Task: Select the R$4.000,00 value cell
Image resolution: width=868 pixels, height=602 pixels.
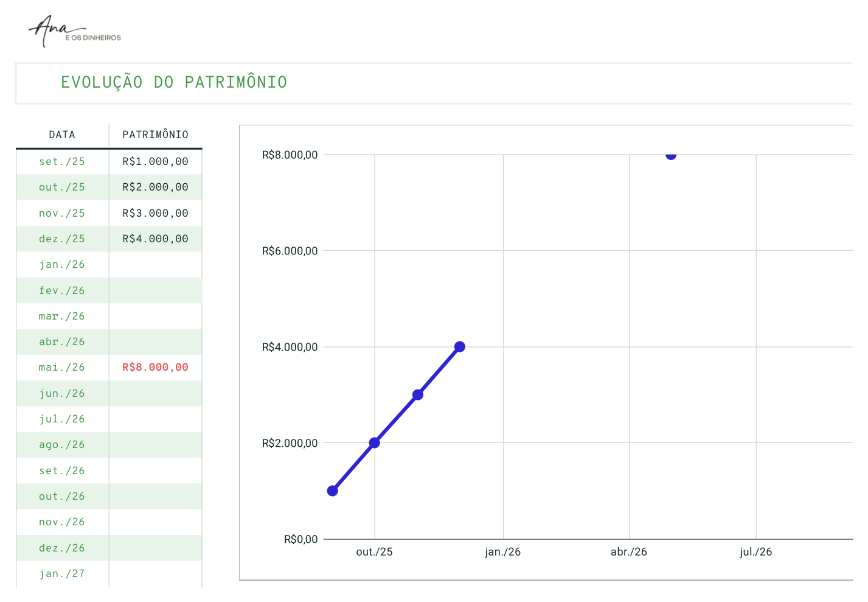Action: (x=155, y=239)
